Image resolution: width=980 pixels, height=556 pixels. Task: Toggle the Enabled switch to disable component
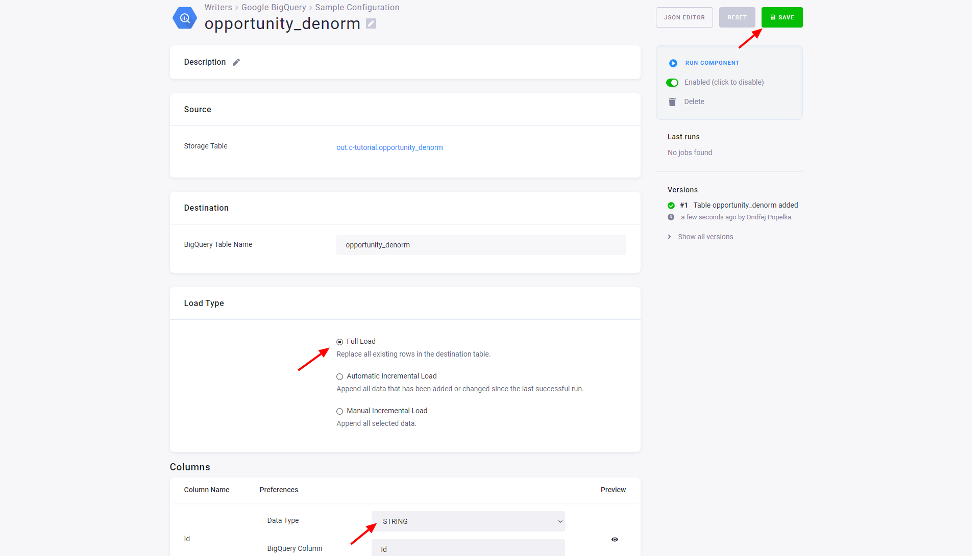(672, 83)
